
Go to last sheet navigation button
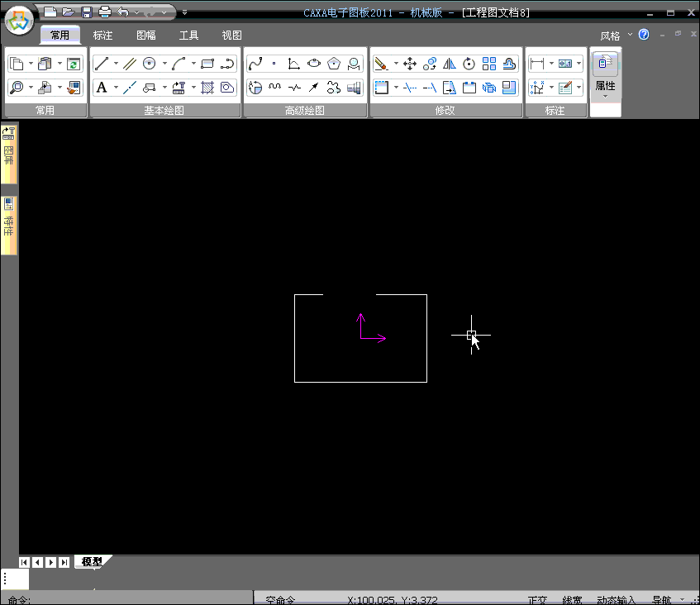point(64,562)
